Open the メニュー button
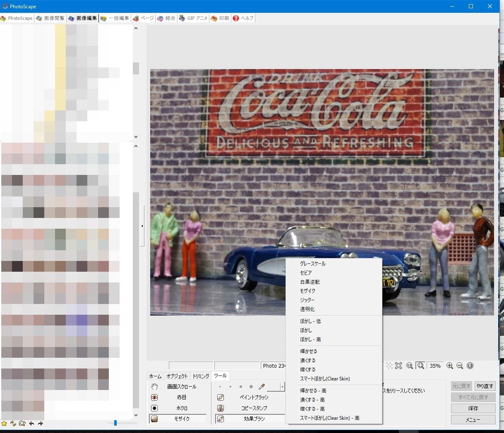504x433 pixels. click(x=473, y=420)
